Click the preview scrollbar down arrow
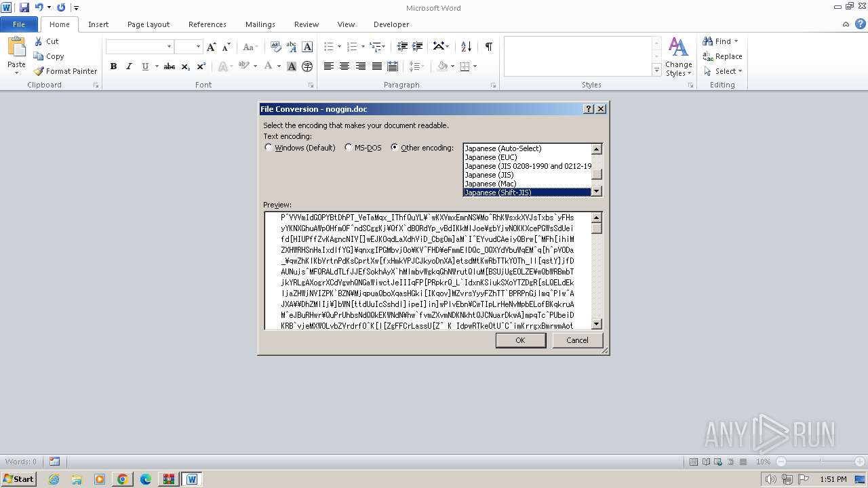The width and height of the screenshot is (868, 488). (597, 325)
